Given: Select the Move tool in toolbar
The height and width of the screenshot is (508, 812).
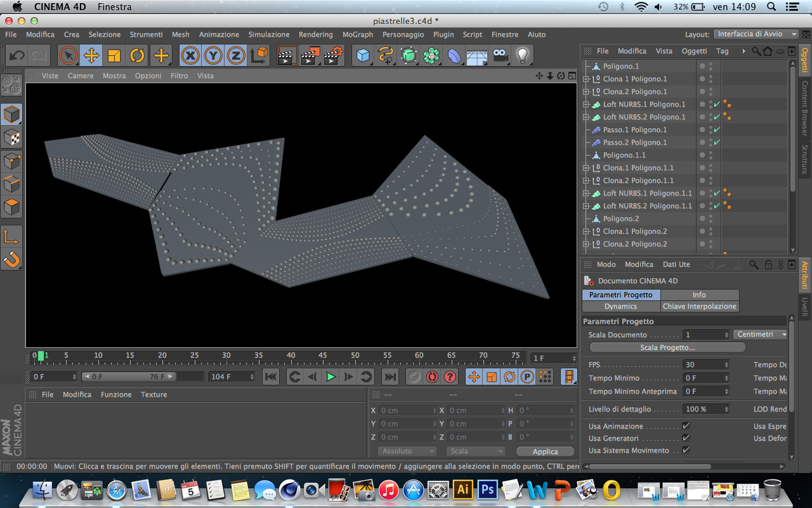Looking at the screenshot, I should pos(91,56).
